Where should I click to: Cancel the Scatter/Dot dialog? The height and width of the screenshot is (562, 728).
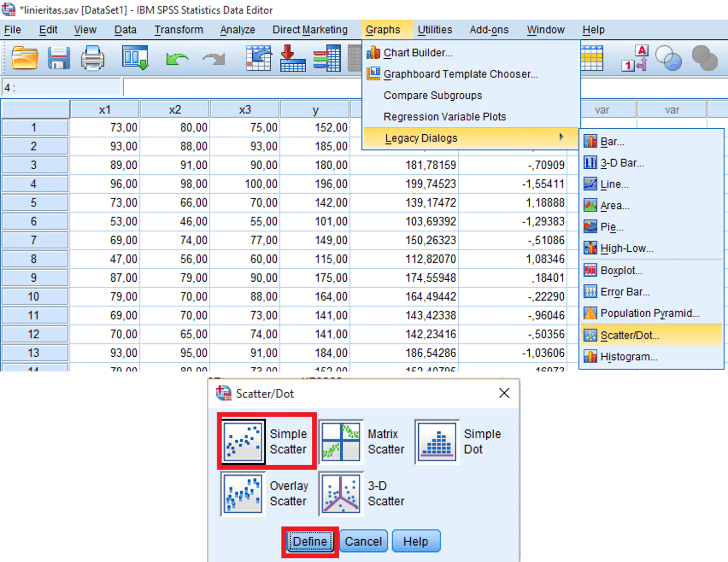tap(363, 541)
